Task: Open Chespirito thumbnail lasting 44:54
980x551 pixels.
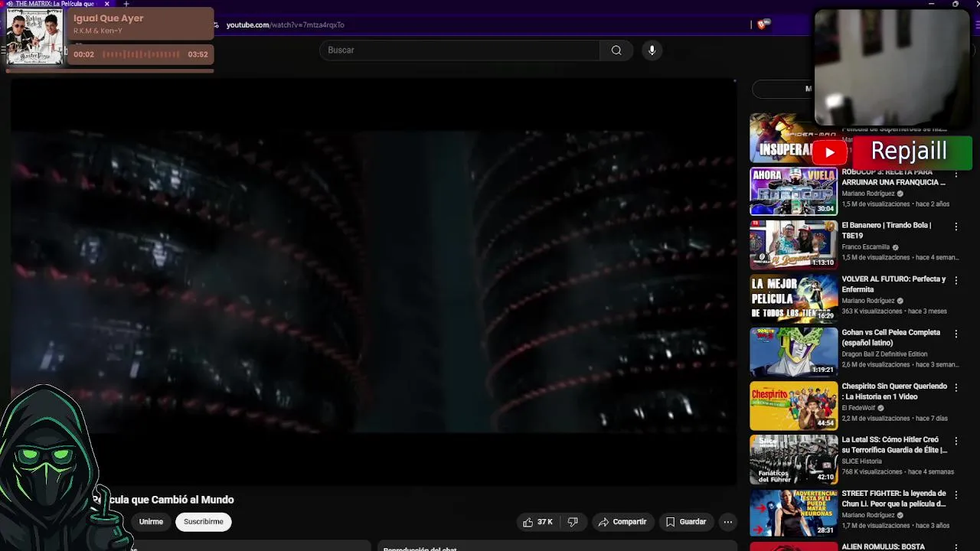Action: 794,406
